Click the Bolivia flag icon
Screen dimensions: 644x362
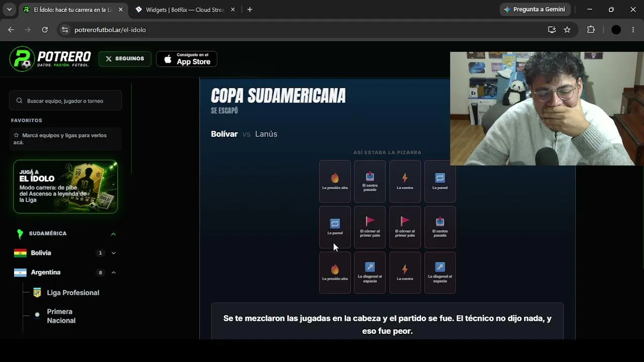click(x=20, y=253)
